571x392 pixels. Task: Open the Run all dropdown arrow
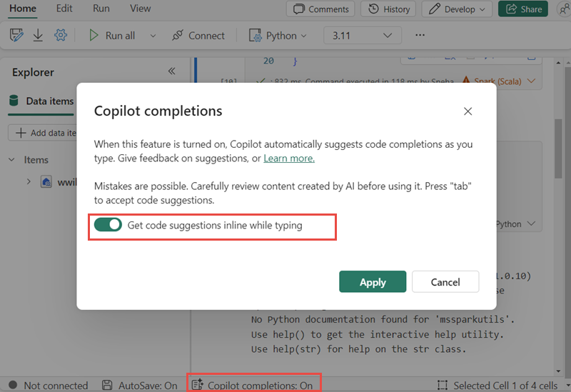pos(152,35)
